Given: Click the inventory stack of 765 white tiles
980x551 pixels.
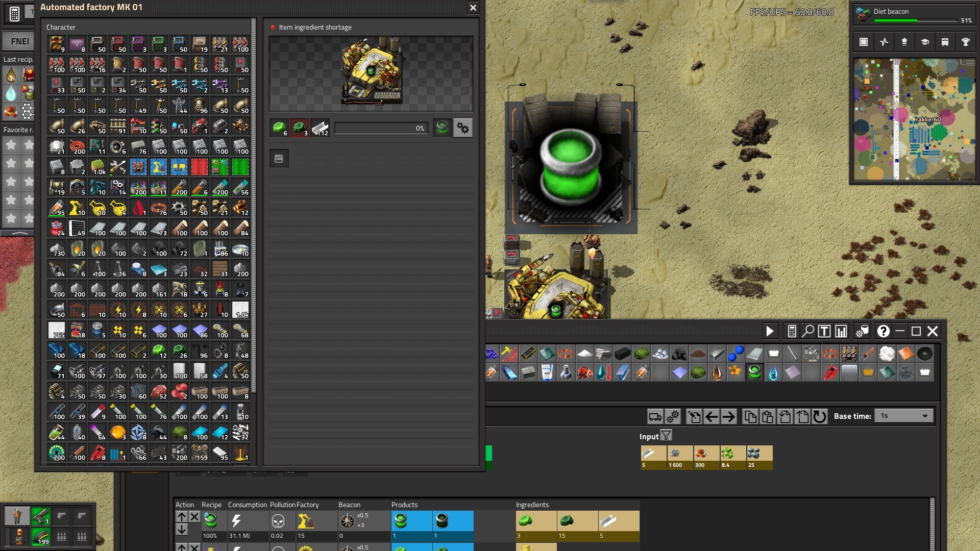Looking at the screenshot, I should click(57, 330).
